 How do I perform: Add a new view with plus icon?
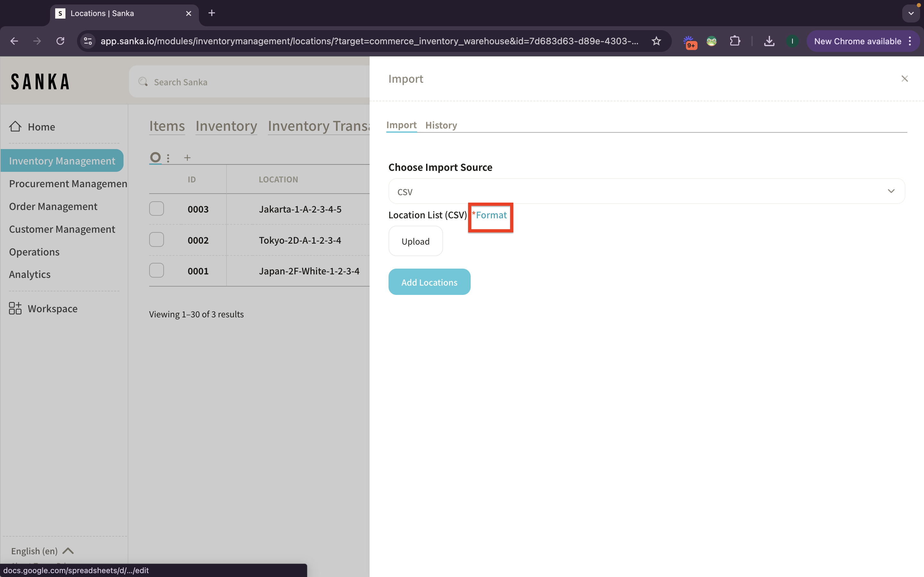click(x=187, y=158)
